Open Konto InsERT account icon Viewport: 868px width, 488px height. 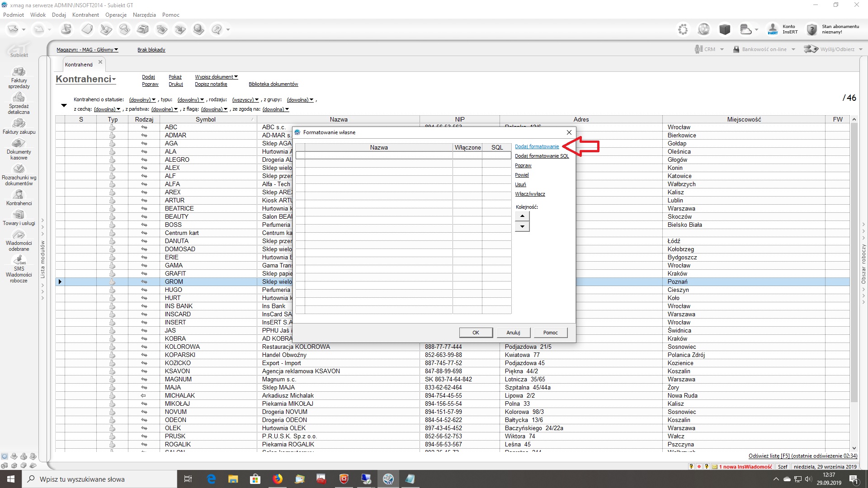click(x=773, y=29)
